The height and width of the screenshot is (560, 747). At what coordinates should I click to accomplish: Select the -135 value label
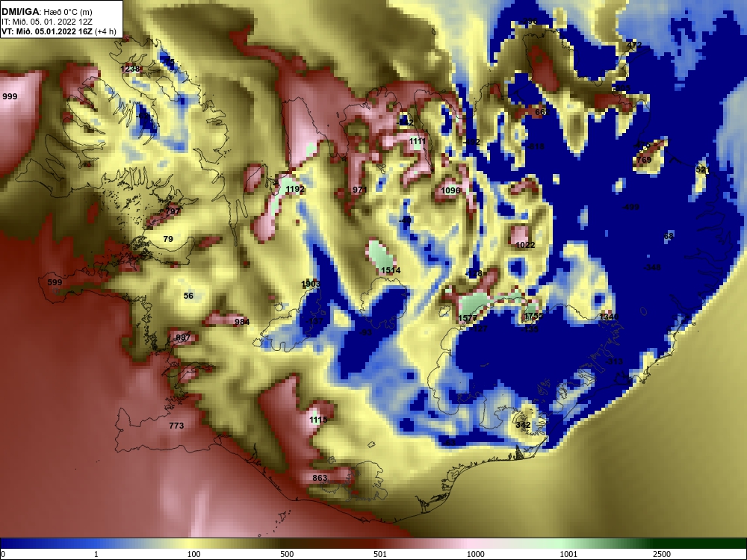530,329
